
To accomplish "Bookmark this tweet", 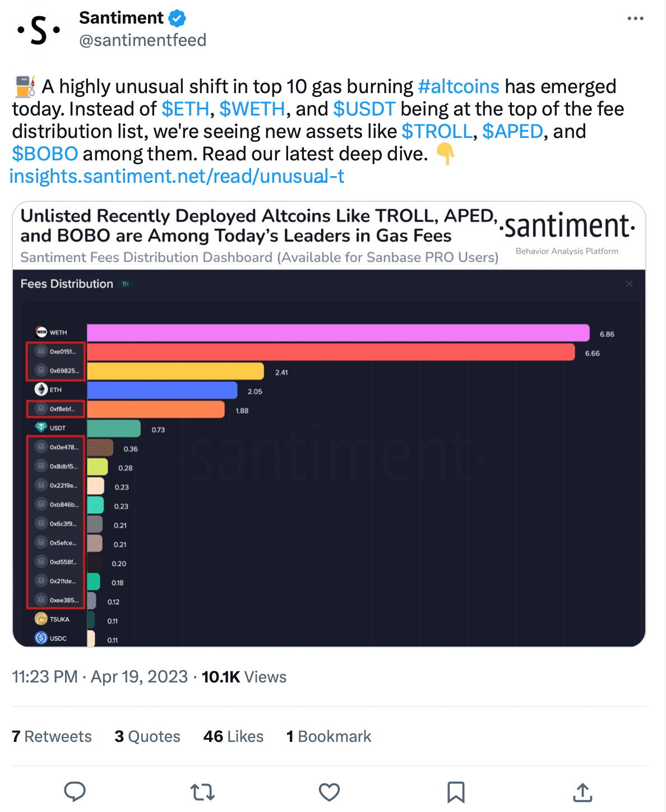I will pos(456,792).
